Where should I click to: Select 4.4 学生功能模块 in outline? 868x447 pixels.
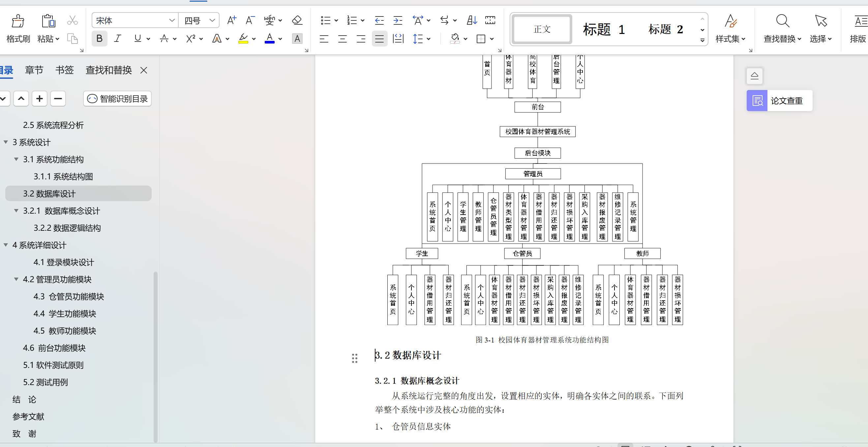coord(65,313)
